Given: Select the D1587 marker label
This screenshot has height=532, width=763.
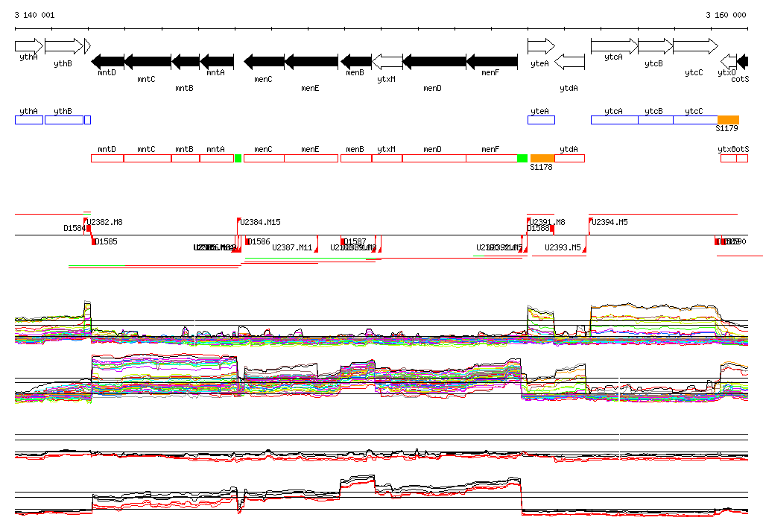Looking at the screenshot, I should pos(355,241).
